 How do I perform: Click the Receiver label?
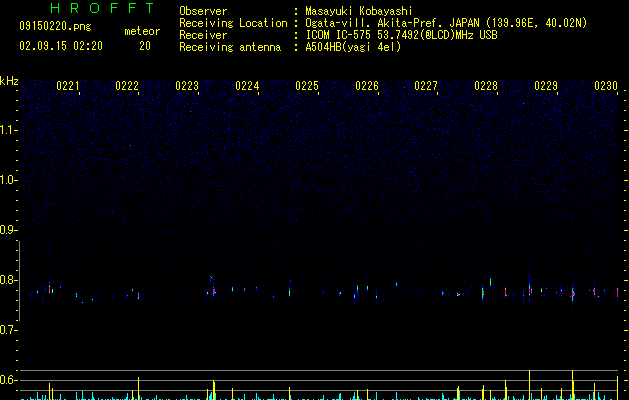point(203,35)
